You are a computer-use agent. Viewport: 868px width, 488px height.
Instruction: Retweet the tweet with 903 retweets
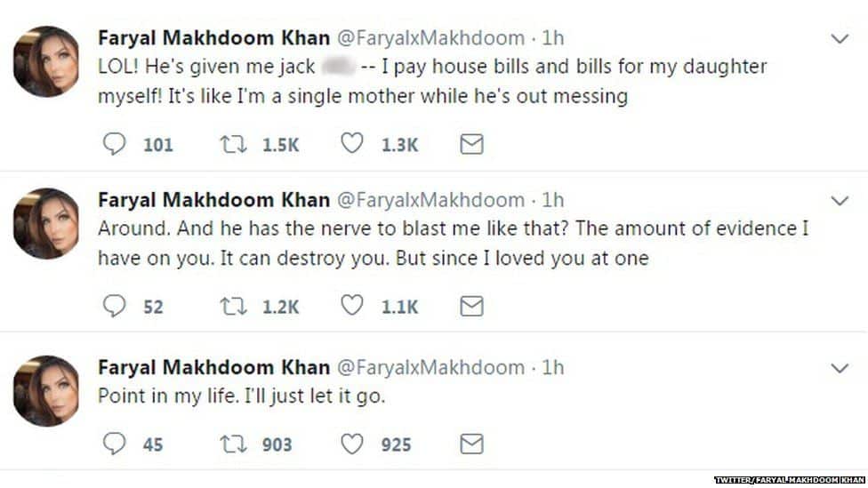(x=234, y=444)
